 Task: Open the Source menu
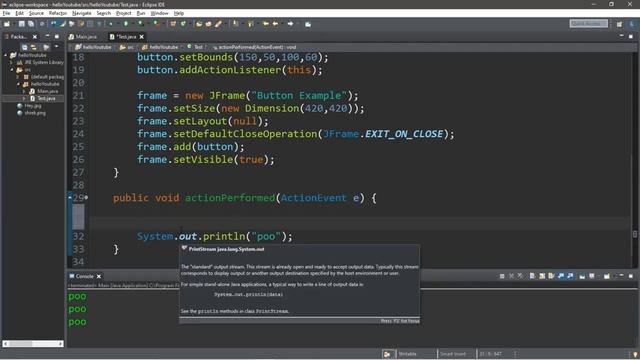36,13
